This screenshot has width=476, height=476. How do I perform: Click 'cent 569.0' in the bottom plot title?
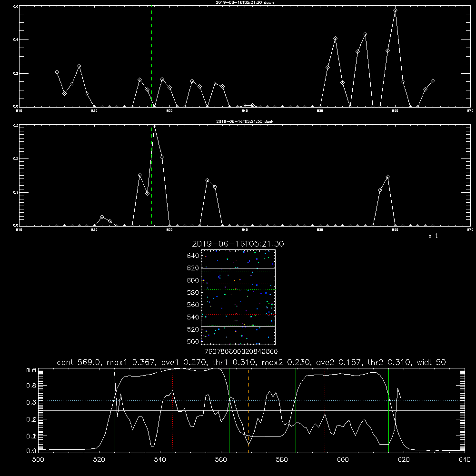[79, 362]
